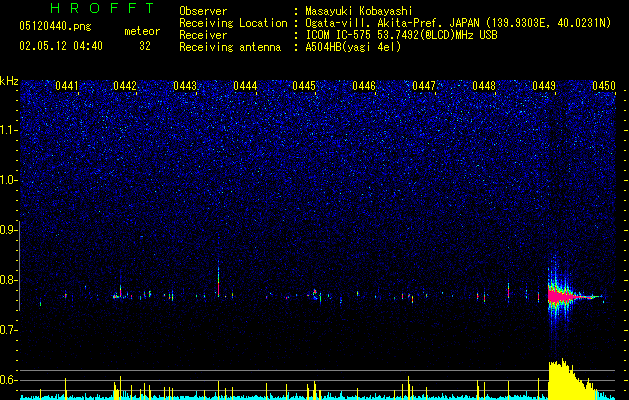This screenshot has height=400, width=629.
Task: Click the Receiver field label
Action: click(x=203, y=35)
